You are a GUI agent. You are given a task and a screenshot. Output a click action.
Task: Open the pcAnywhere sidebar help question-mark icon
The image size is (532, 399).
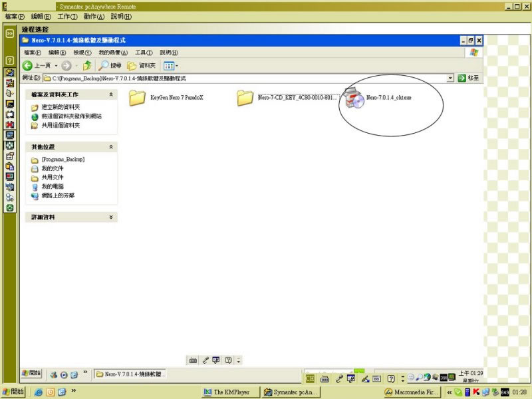[9, 61]
